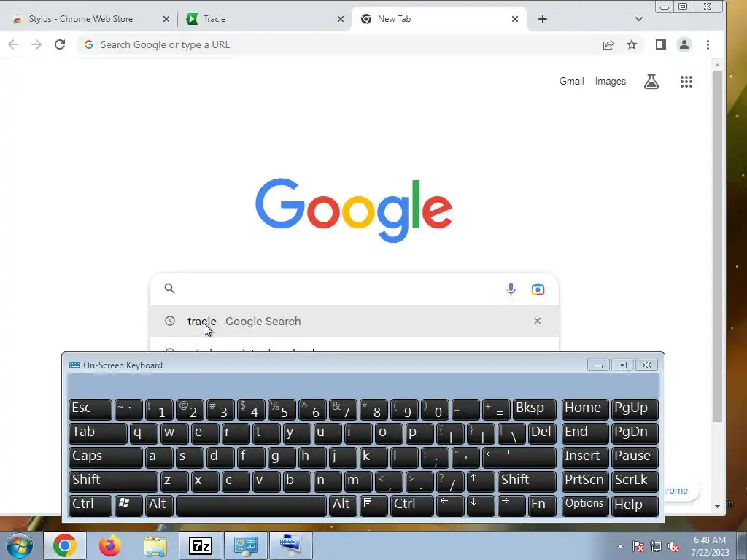The height and width of the screenshot is (560, 747).
Task: Switch to the Tracle tab
Action: point(263,19)
